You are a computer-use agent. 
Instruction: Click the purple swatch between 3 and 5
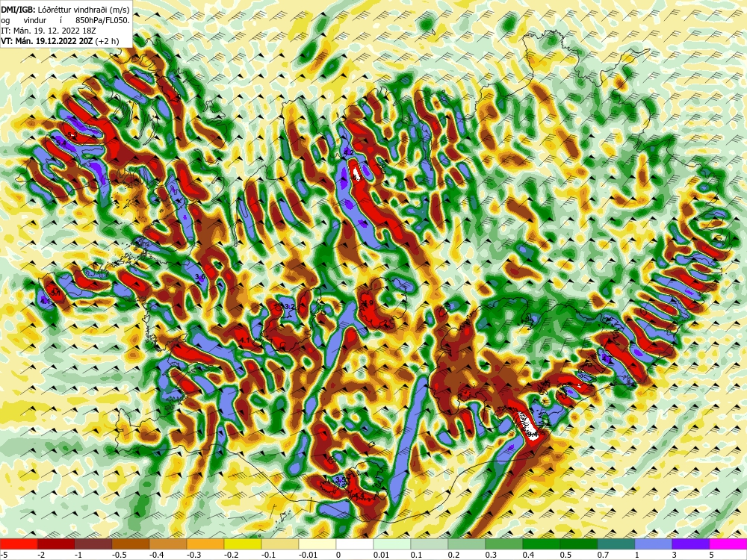click(x=691, y=544)
